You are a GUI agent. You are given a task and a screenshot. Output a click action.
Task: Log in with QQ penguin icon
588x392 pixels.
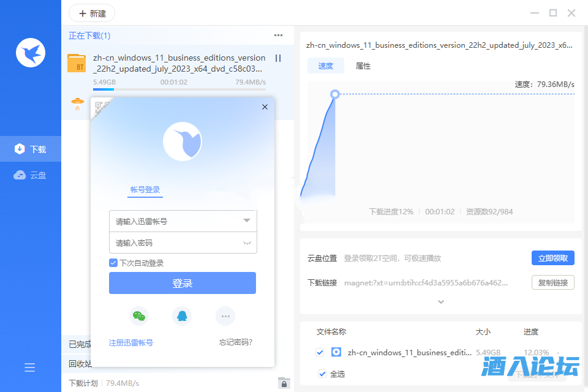(x=182, y=316)
